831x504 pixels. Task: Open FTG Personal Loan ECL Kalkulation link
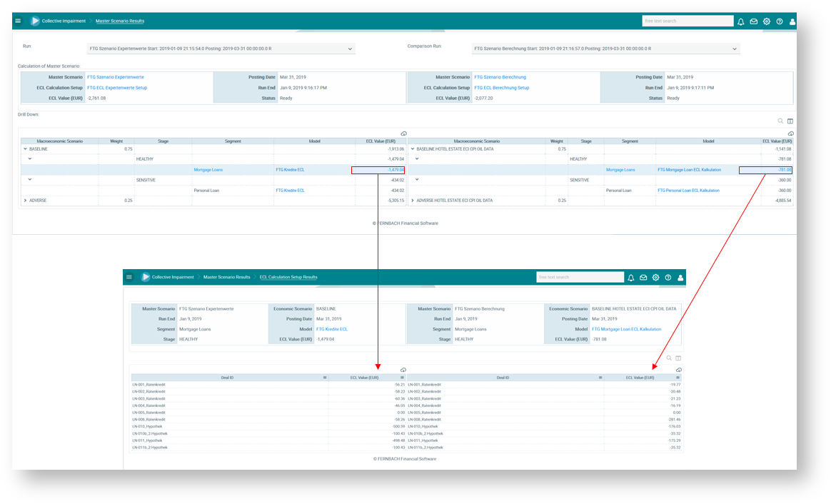coord(688,191)
